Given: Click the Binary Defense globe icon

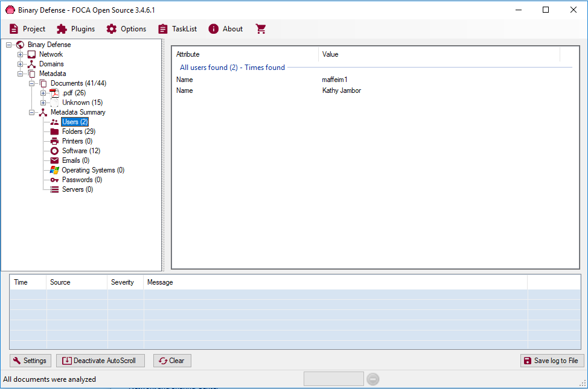Looking at the screenshot, I should coord(21,45).
